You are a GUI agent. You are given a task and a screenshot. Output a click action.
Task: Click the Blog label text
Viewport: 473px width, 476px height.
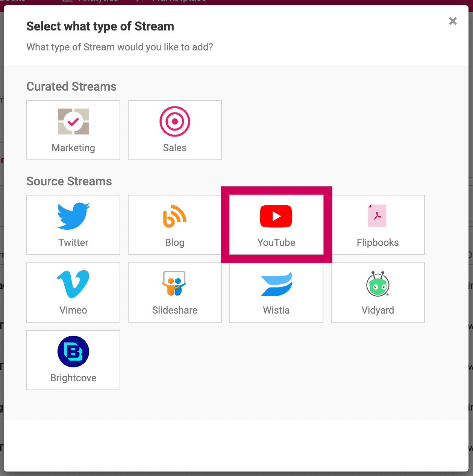point(175,243)
